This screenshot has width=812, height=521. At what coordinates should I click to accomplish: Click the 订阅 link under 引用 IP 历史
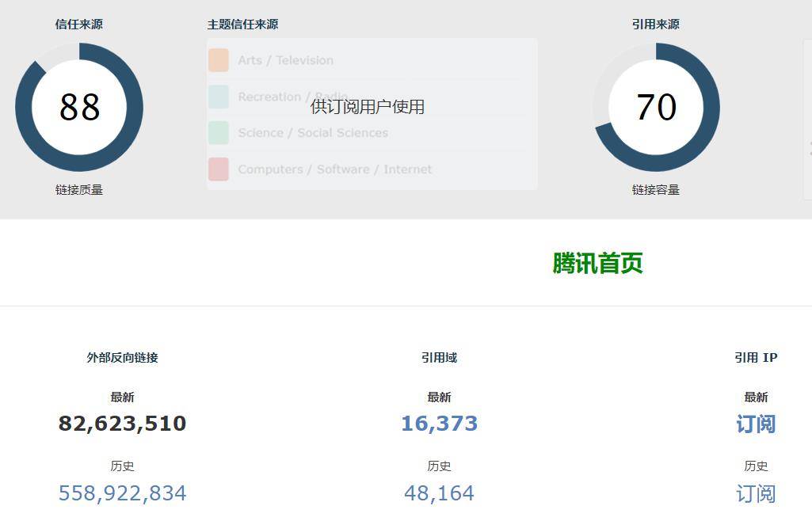tap(756, 493)
